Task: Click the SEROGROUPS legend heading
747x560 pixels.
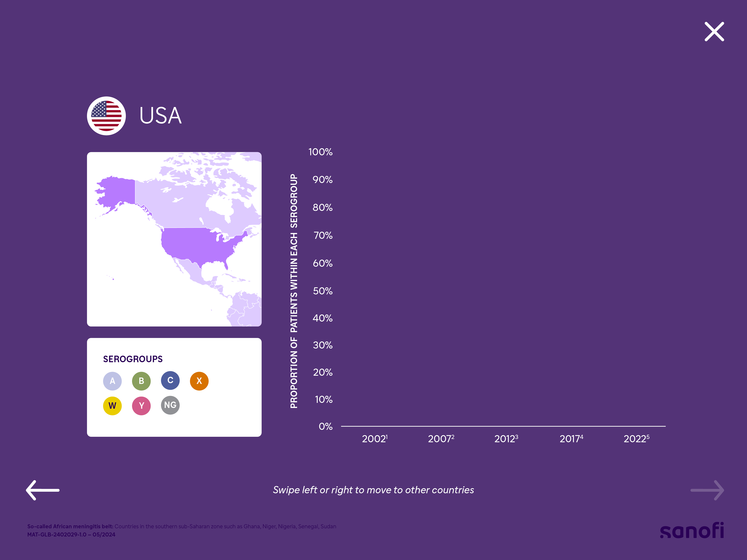Action: 133,359
